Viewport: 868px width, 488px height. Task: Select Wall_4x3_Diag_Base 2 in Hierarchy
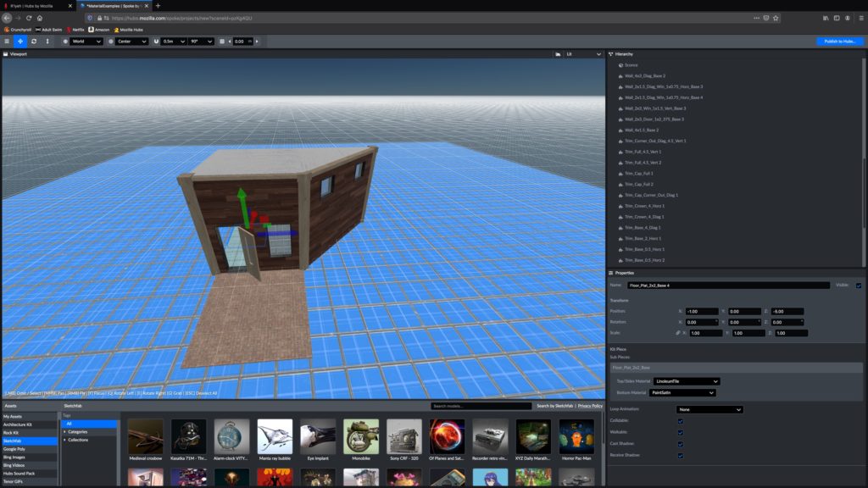[x=645, y=75]
